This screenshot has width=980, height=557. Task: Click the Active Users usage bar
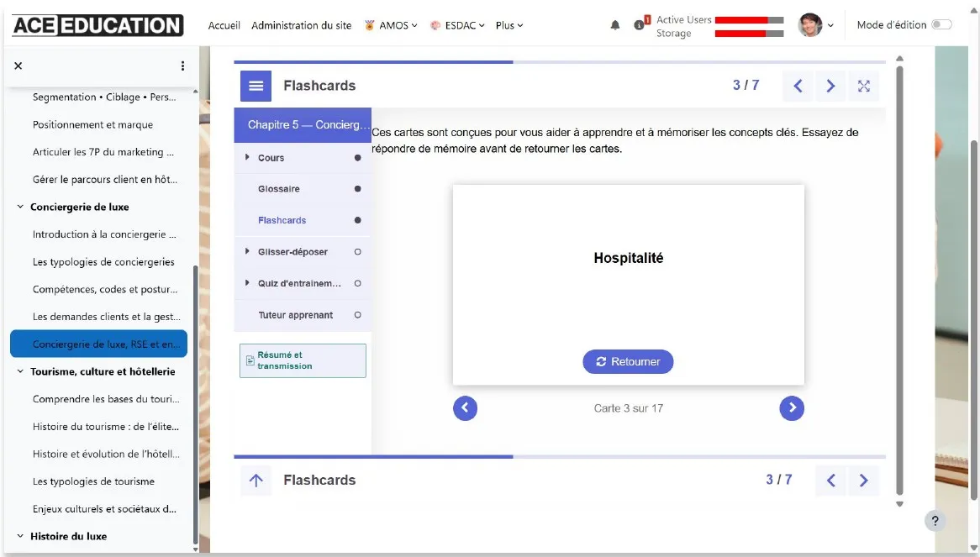point(749,20)
